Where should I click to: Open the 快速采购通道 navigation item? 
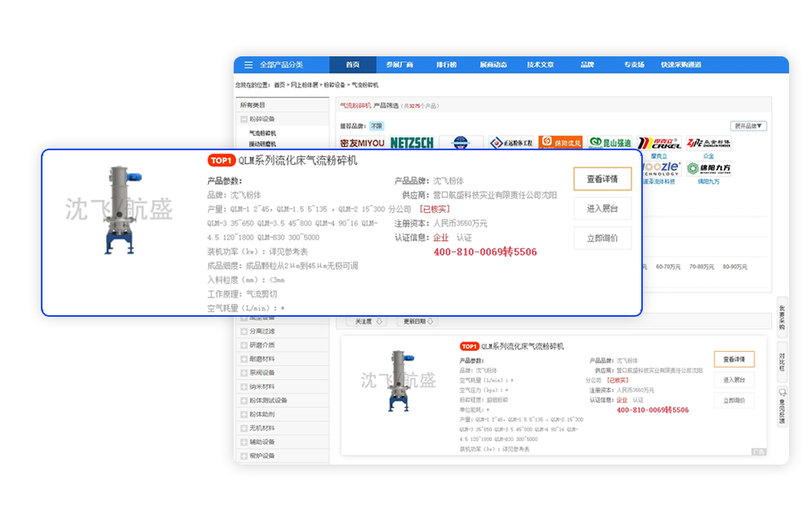pyautogui.click(x=681, y=65)
